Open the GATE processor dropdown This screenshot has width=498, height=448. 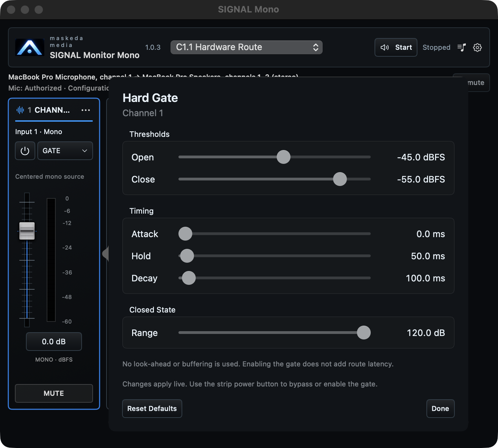click(x=65, y=151)
